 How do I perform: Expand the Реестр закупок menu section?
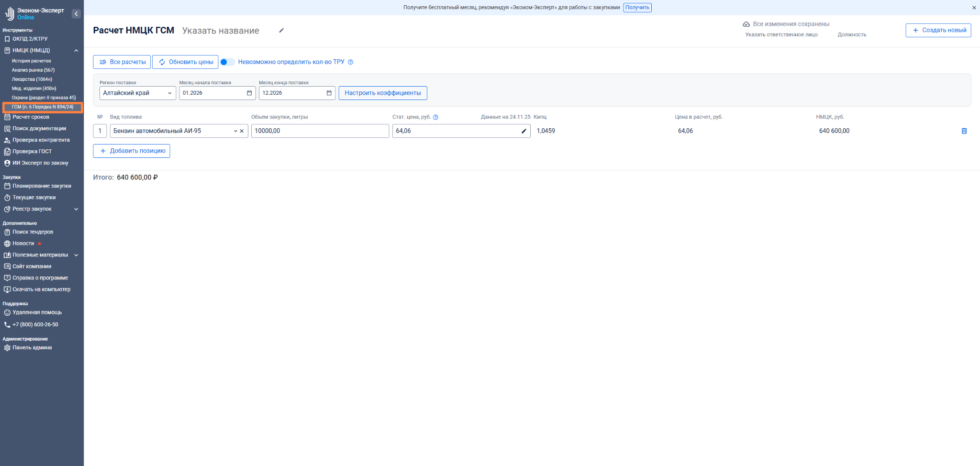[76, 209]
